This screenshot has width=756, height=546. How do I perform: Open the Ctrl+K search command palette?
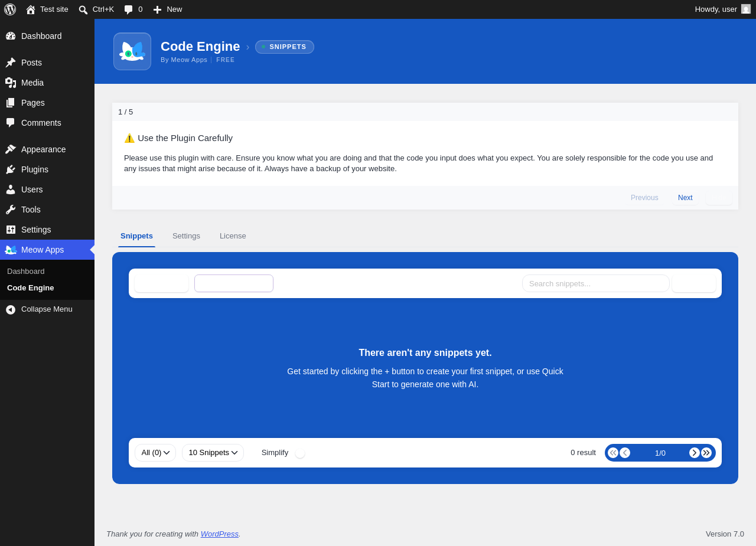click(x=96, y=9)
